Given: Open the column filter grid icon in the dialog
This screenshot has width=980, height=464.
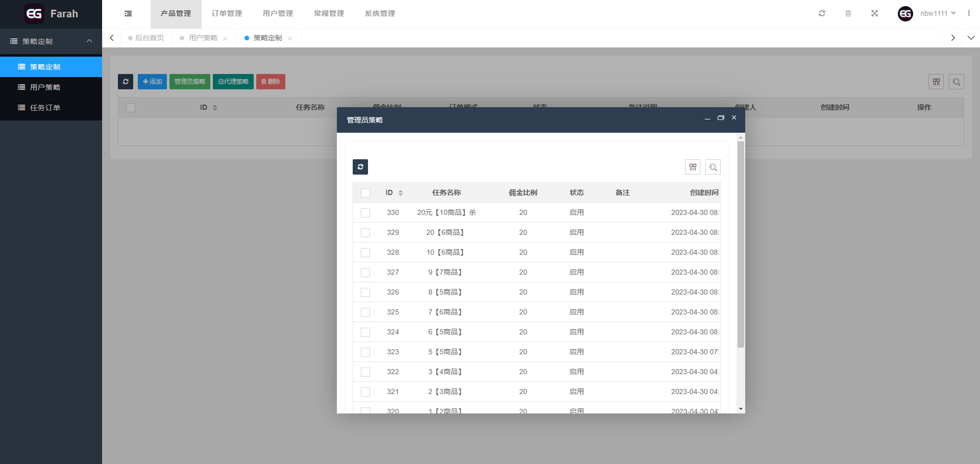Looking at the screenshot, I should pos(692,167).
